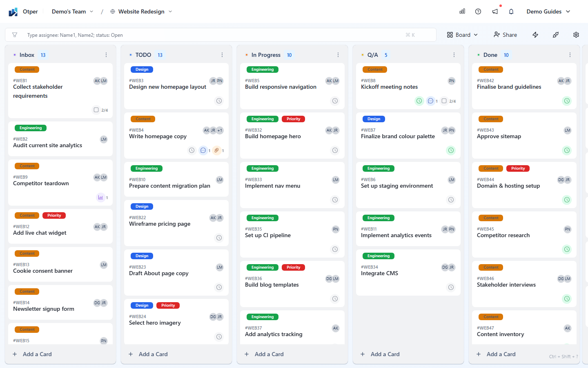Click the Inbox column title
Image resolution: width=588 pixels, height=368 pixels.
[x=27, y=55]
